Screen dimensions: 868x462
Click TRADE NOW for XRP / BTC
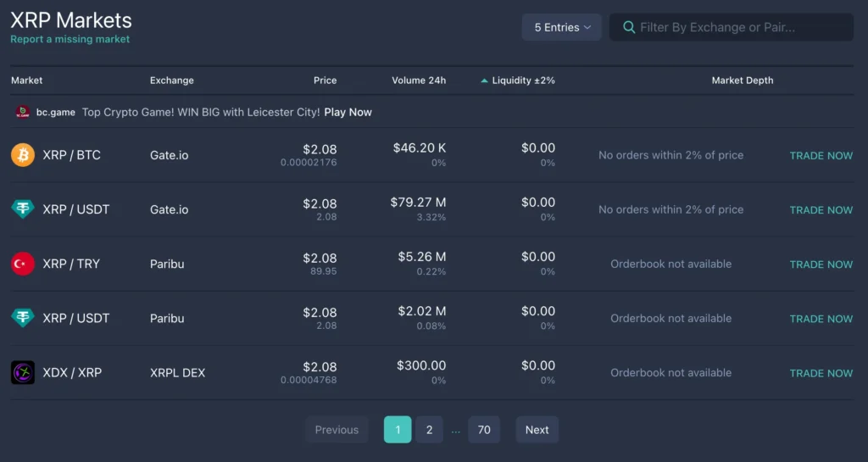821,155
